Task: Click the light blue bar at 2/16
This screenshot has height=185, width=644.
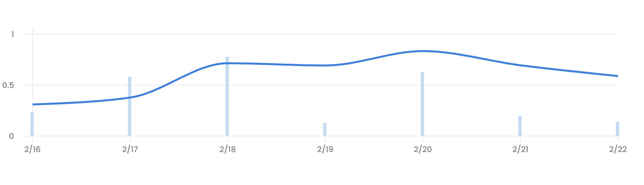Action: tap(32, 124)
